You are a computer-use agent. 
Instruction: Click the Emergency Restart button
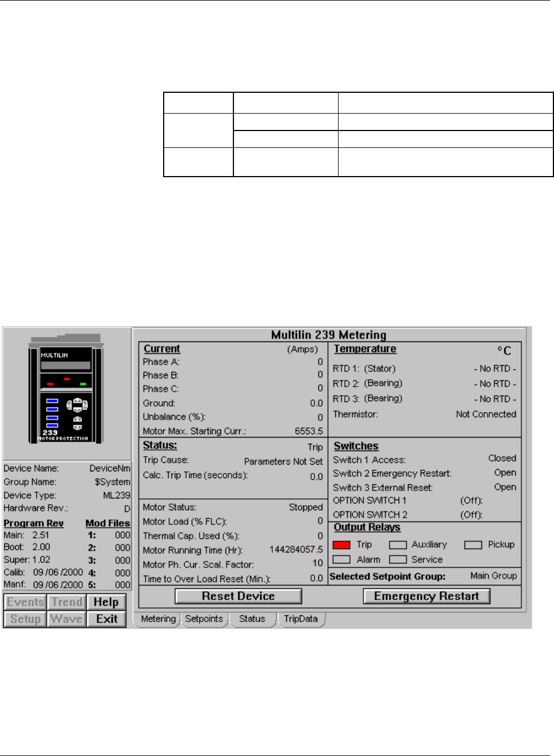click(426, 596)
